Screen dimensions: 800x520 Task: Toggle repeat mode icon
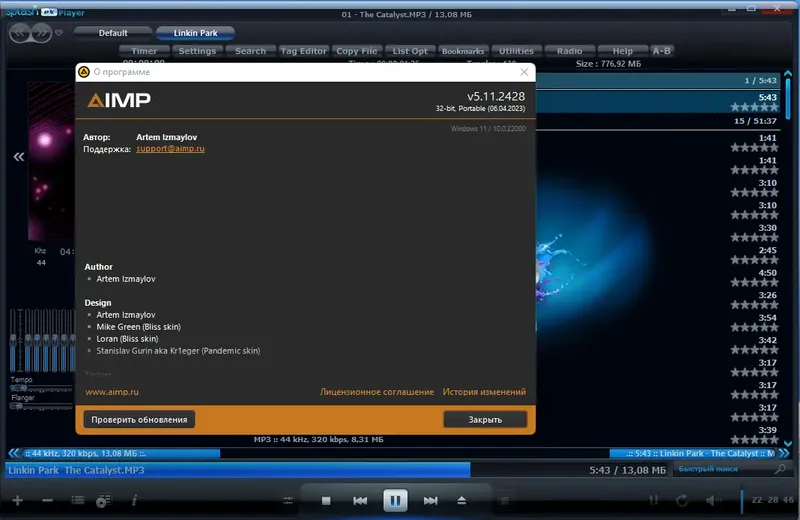point(682,501)
